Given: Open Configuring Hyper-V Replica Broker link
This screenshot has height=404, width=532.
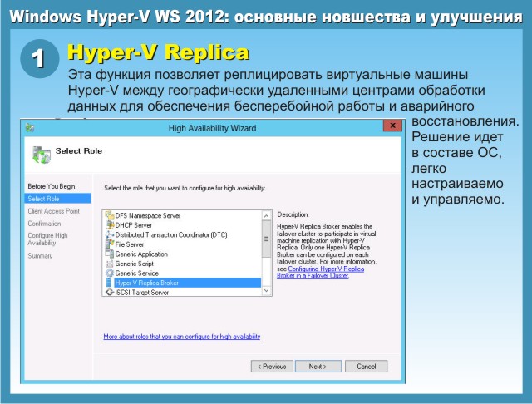Looking at the screenshot, I should click(321, 272).
